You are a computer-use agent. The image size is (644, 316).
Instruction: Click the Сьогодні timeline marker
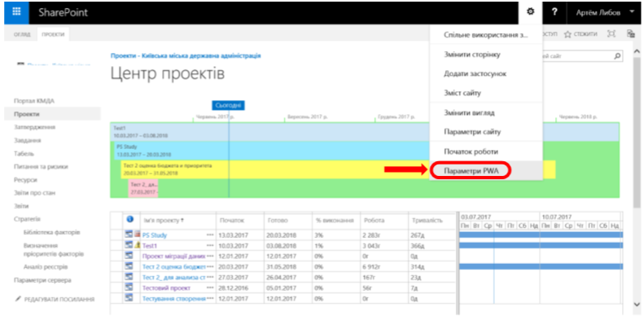[x=228, y=105]
